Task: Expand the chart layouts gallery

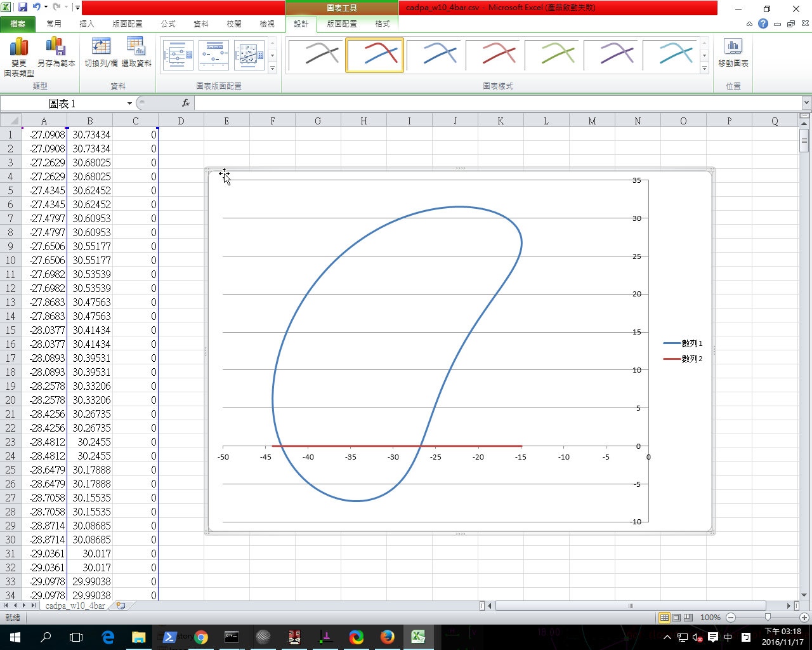Action: pos(273,69)
